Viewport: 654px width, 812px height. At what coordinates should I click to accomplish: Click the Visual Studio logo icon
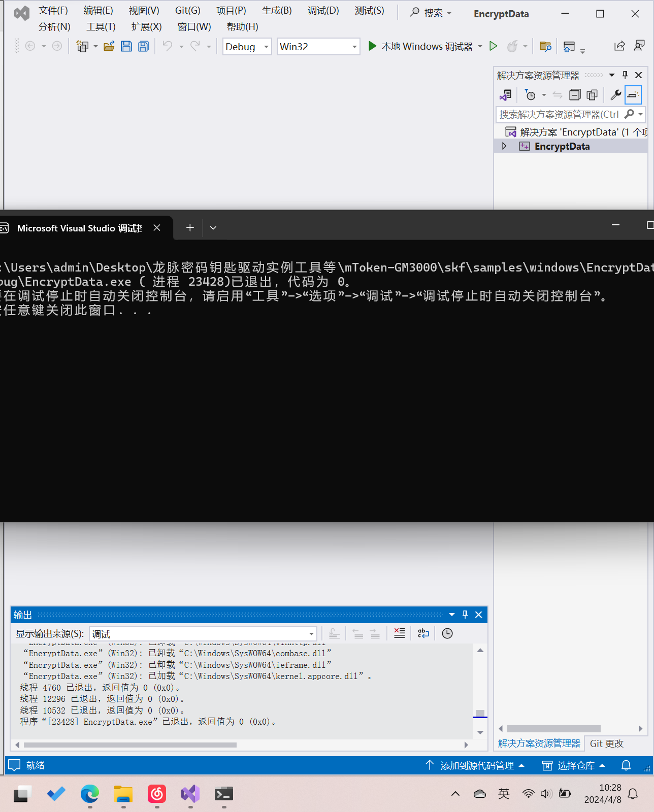[x=22, y=13]
